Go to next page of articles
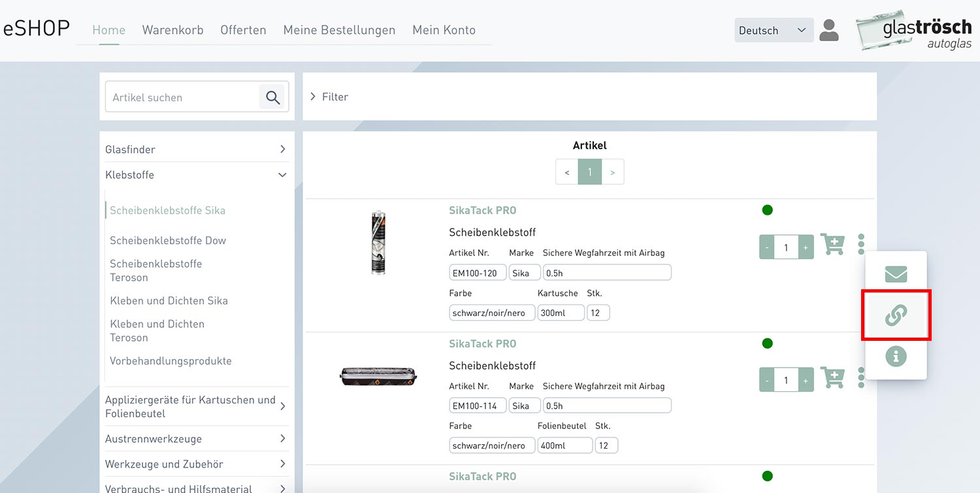Image resolution: width=980 pixels, height=493 pixels. [x=613, y=172]
